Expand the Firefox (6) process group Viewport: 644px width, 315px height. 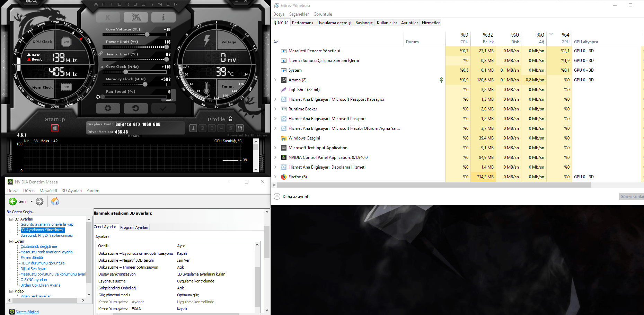275,177
